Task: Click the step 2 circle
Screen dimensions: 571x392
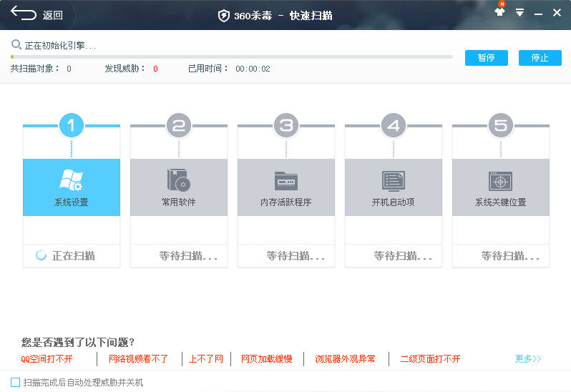Action: pyautogui.click(x=179, y=126)
